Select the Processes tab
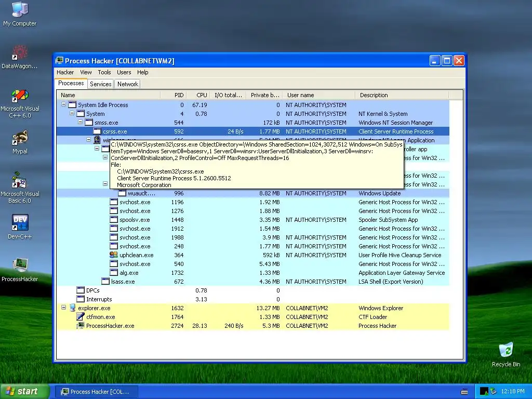 [71, 84]
